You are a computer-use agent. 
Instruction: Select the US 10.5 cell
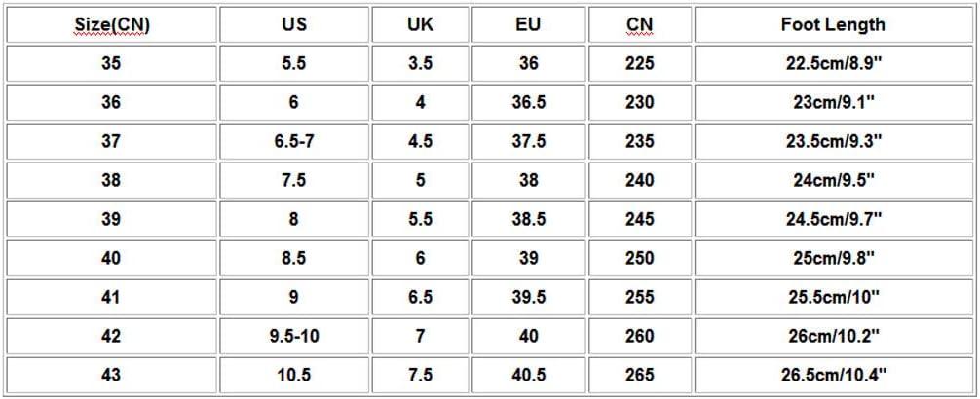click(293, 375)
